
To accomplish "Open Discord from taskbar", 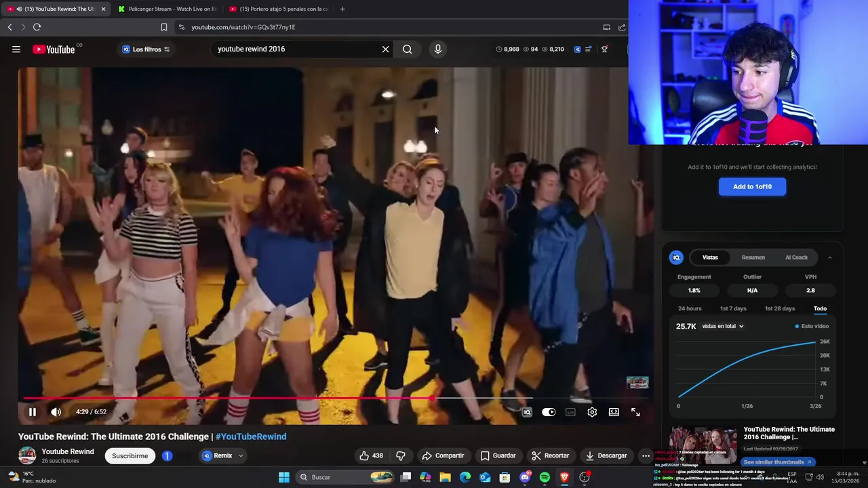I will [525, 477].
